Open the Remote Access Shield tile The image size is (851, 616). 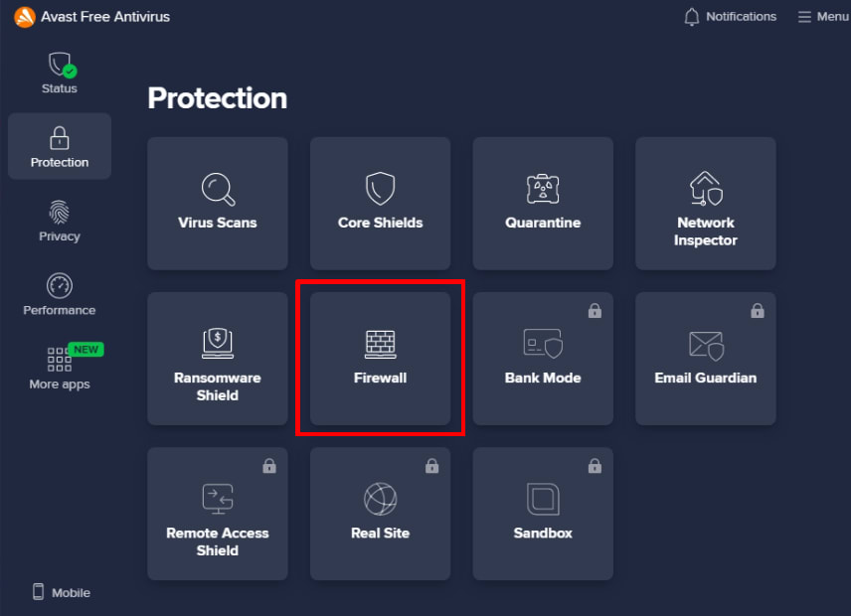tap(218, 514)
